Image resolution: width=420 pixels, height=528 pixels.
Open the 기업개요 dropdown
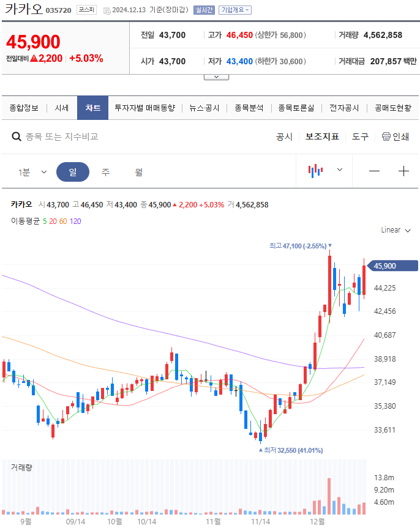point(235,10)
